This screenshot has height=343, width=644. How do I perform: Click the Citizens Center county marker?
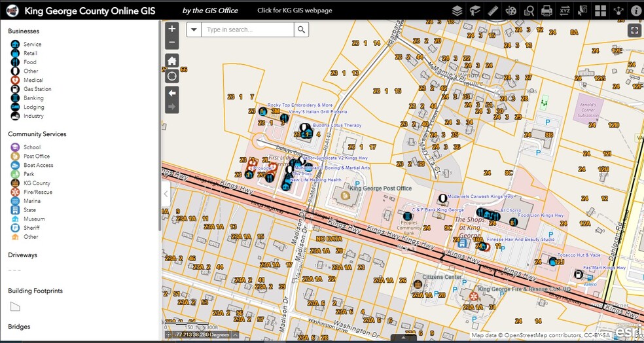coord(418,284)
